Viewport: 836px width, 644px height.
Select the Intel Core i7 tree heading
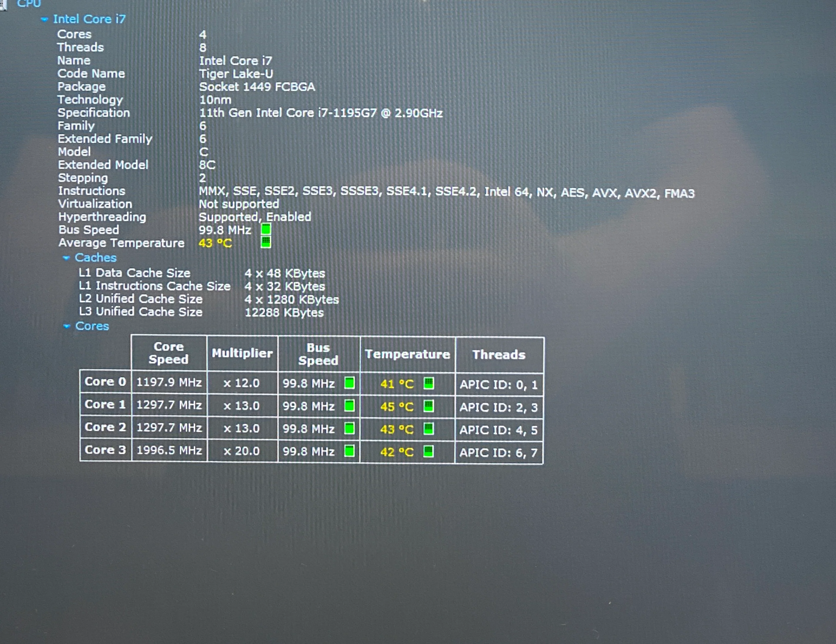click(89, 19)
